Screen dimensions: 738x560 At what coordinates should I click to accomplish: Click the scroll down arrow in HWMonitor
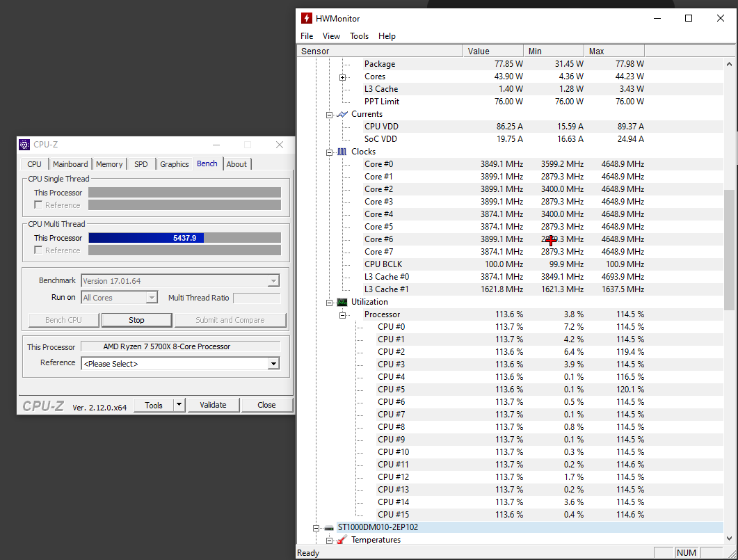pos(729,538)
